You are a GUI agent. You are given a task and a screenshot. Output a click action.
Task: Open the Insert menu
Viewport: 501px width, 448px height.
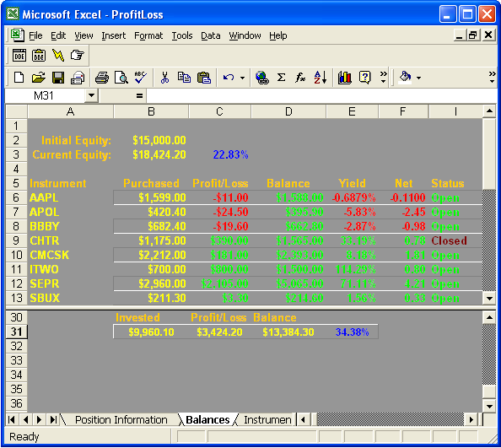(x=113, y=35)
